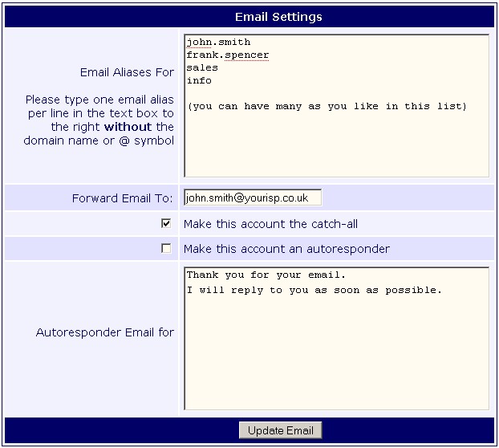
Task: Click the 'Thank you for your email.' line
Action: (x=266, y=275)
